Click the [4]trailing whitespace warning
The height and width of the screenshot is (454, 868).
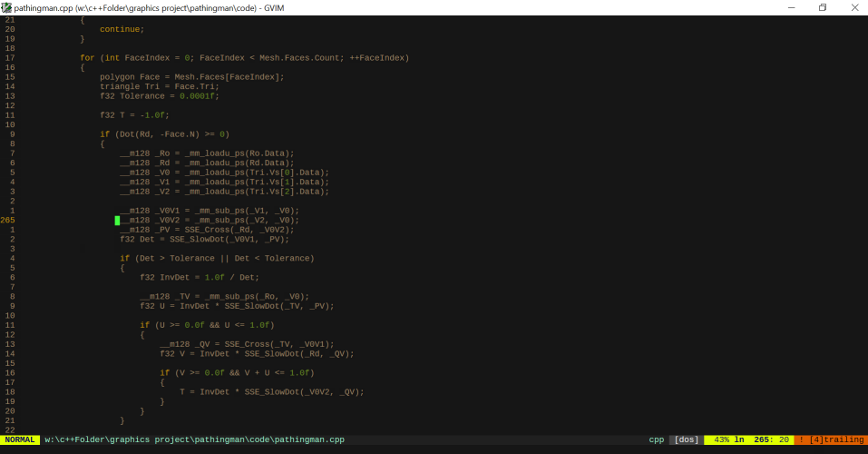click(836, 439)
